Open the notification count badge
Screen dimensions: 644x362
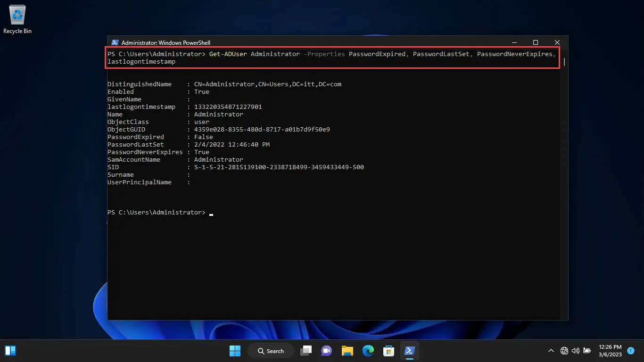(x=631, y=351)
